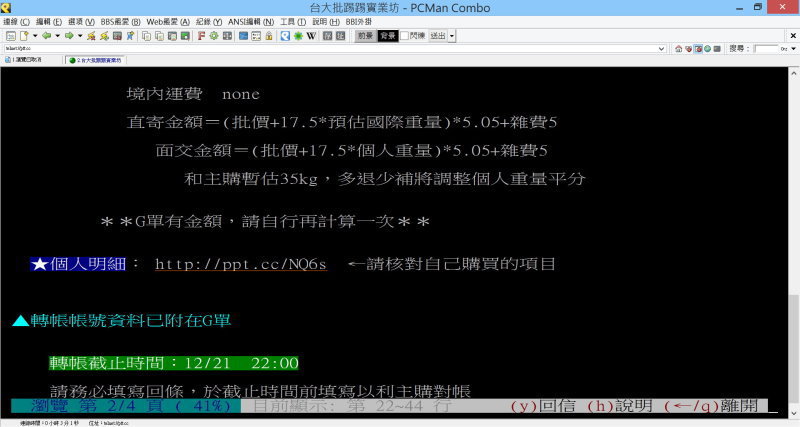Click the ★個人明細 highlighted label

coord(78,264)
